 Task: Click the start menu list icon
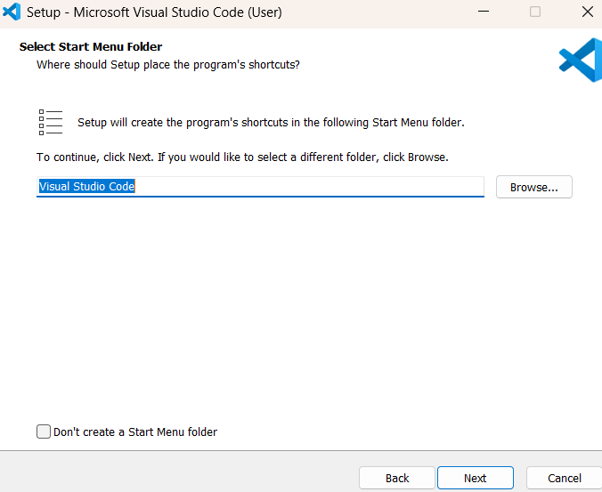pyautogui.click(x=50, y=122)
